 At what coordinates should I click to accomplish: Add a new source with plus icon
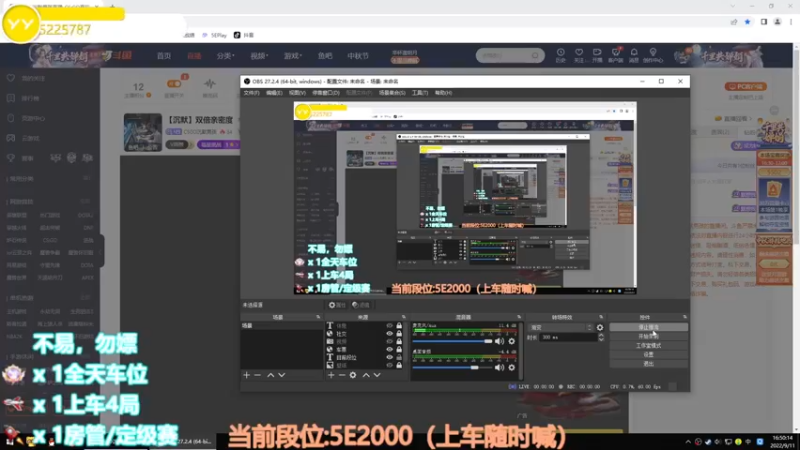click(331, 375)
